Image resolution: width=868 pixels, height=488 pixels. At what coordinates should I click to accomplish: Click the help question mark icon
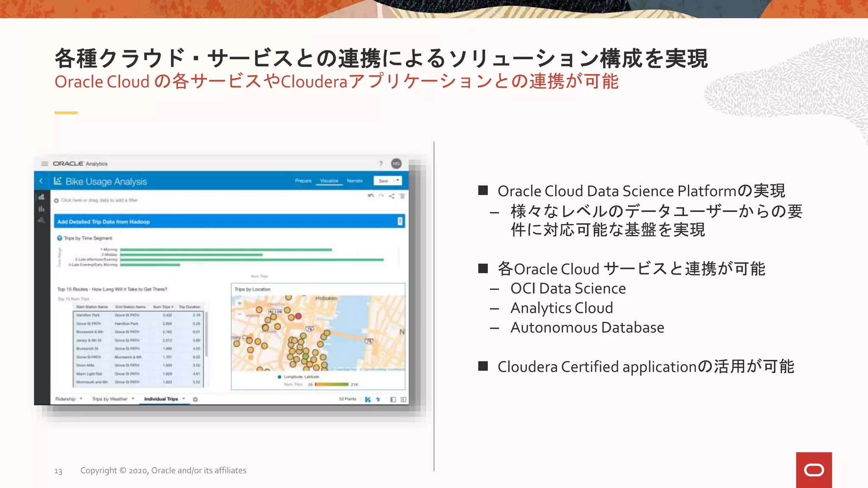(x=381, y=164)
